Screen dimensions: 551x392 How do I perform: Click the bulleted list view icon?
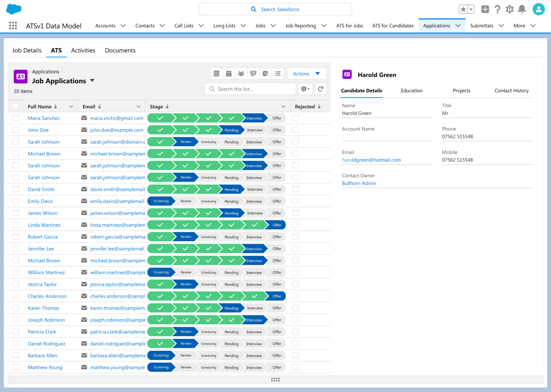(278, 74)
